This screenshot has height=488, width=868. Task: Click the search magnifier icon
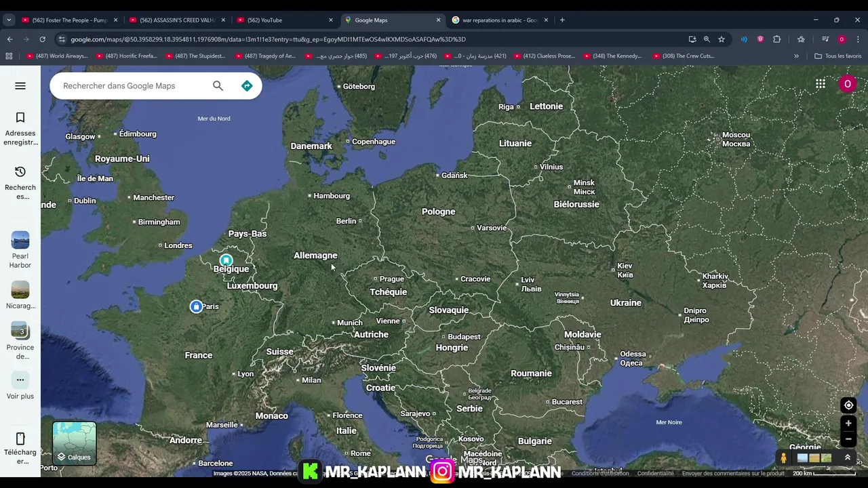coord(218,85)
